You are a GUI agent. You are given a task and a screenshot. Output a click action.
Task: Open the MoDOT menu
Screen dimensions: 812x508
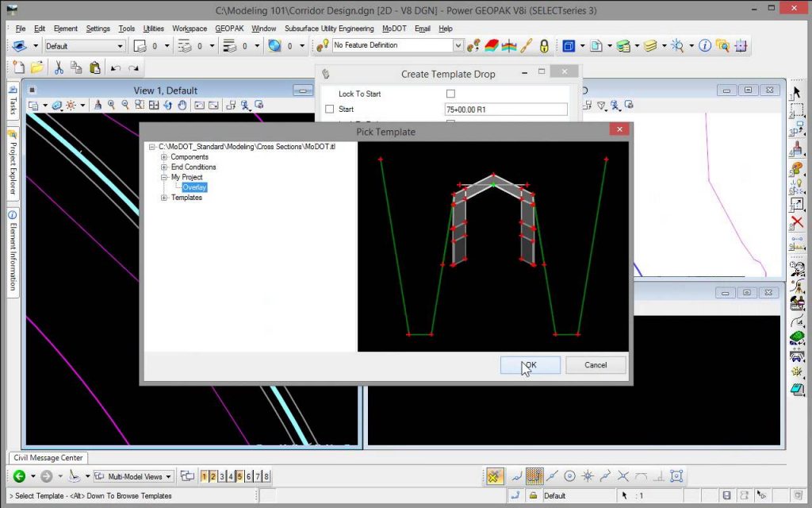tap(394, 29)
